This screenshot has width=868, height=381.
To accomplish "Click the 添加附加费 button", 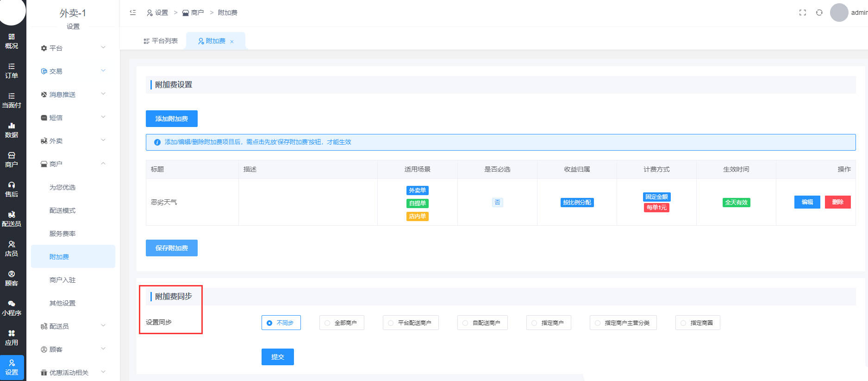I will (x=171, y=119).
